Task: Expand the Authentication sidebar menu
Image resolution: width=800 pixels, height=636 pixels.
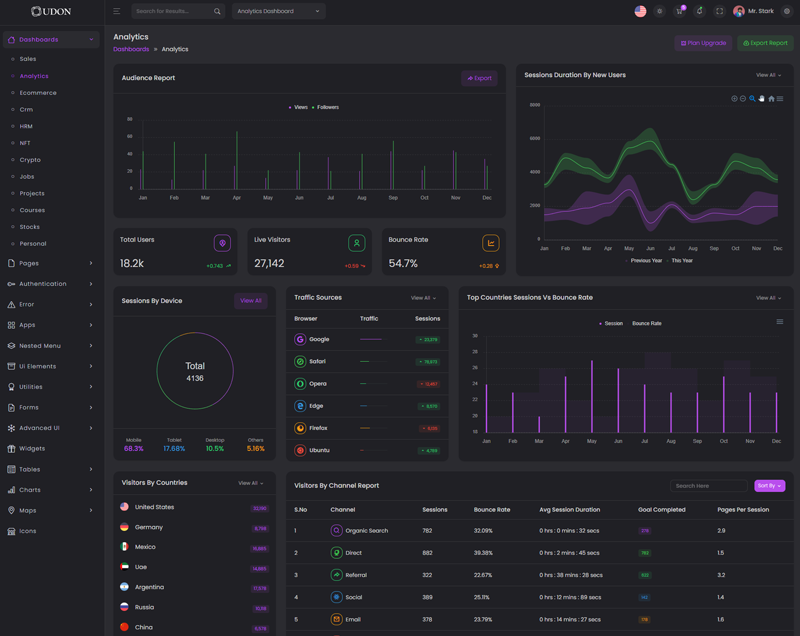Action: click(x=51, y=284)
